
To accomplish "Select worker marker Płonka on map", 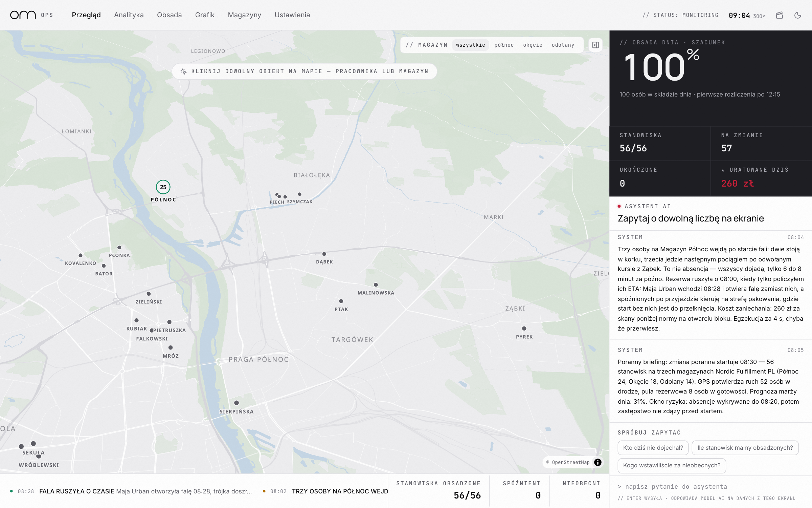I will [119, 248].
